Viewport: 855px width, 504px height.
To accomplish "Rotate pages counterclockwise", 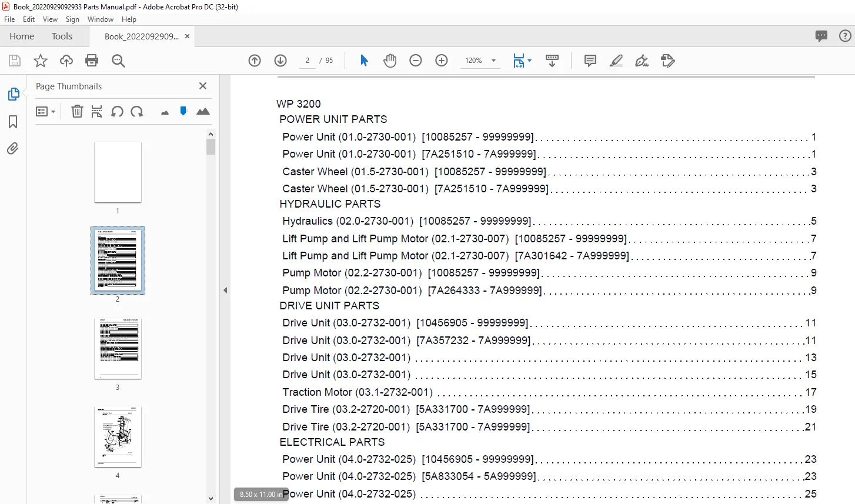I will coord(117,111).
